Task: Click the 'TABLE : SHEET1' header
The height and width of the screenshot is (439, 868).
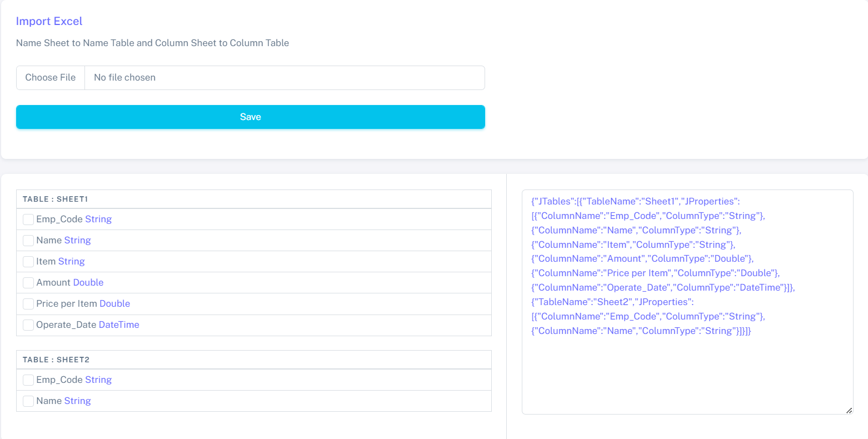Action: (254, 199)
